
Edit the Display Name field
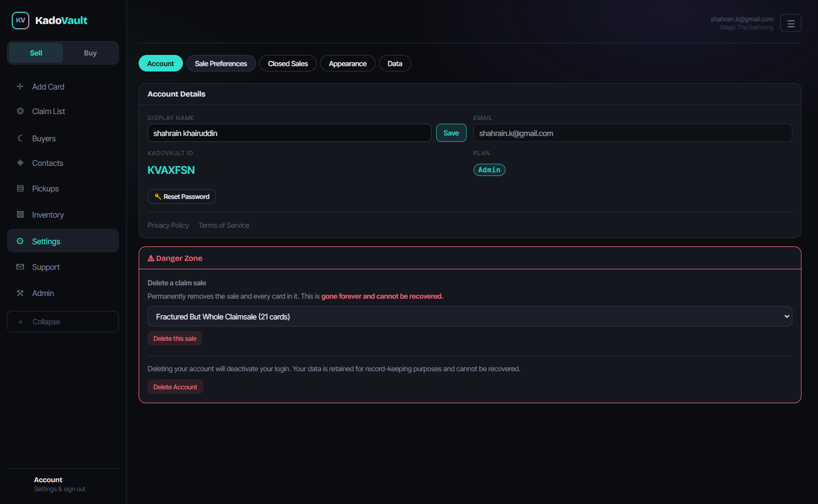(x=290, y=133)
